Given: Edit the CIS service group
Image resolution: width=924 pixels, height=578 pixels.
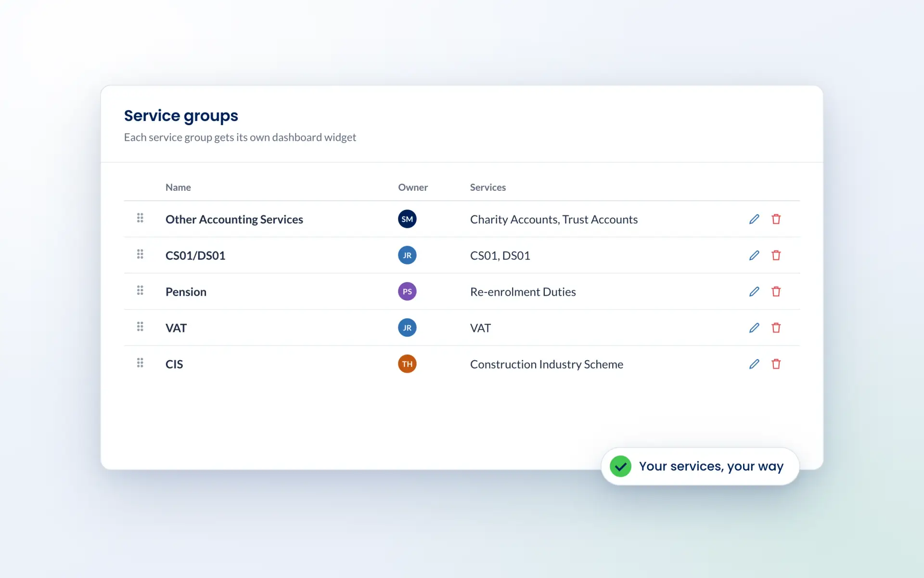Looking at the screenshot, I should coord(754,364).
